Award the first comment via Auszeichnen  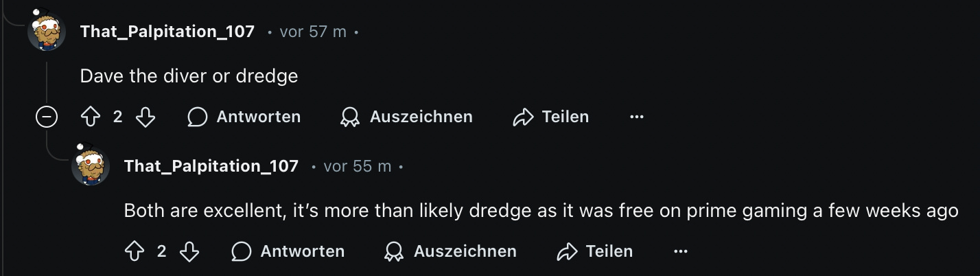[406, 117]
